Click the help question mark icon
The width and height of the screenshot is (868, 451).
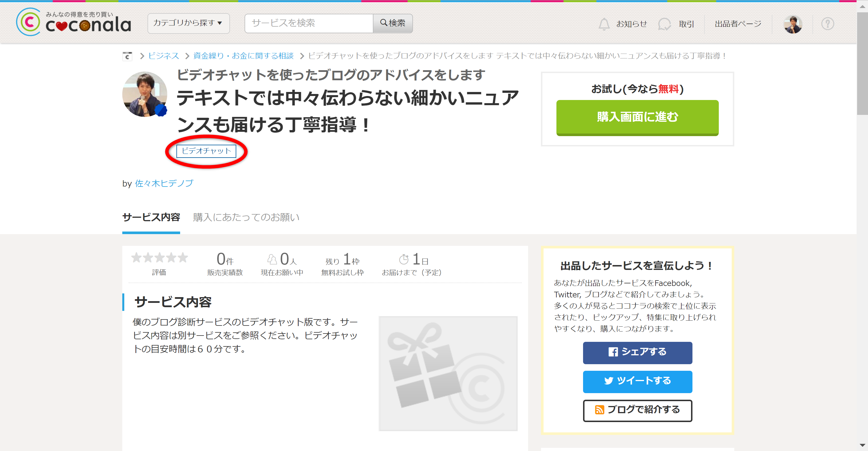827,24
